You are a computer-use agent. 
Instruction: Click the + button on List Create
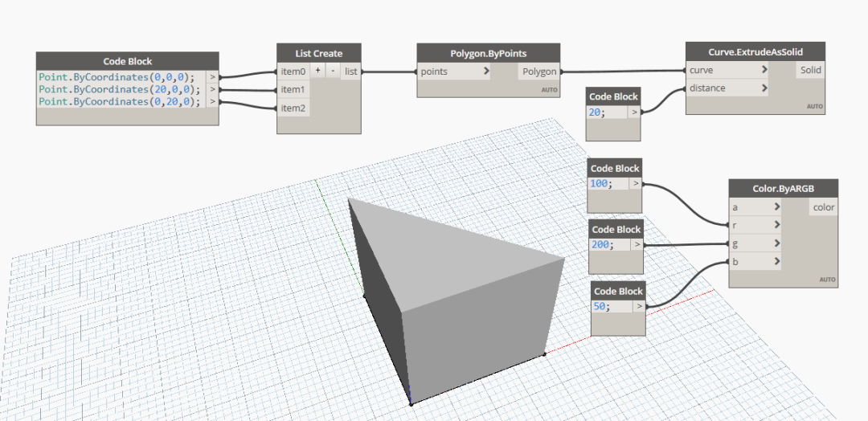(x=317, y=71)
